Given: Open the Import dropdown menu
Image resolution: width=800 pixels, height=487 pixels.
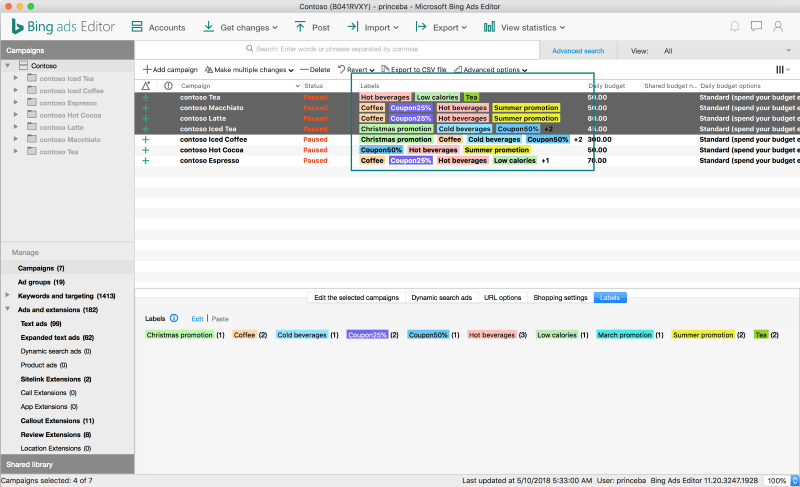Looking at the screenshot, I should pos(396,28).
